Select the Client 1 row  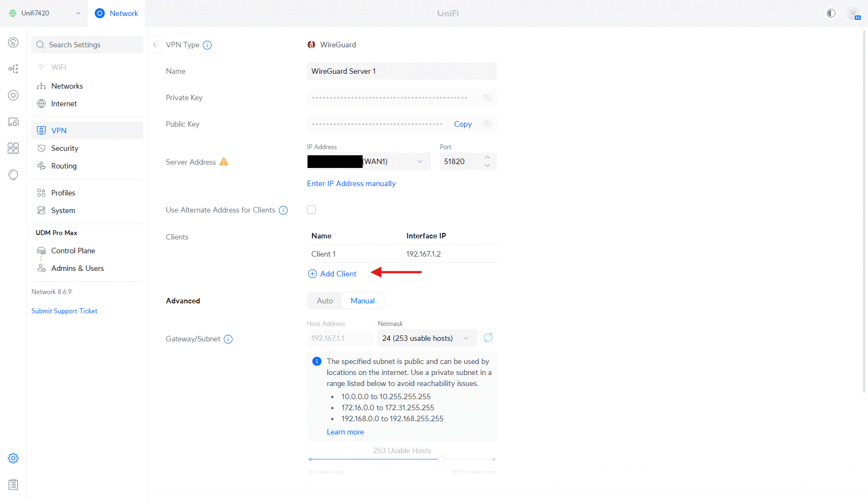402,254
